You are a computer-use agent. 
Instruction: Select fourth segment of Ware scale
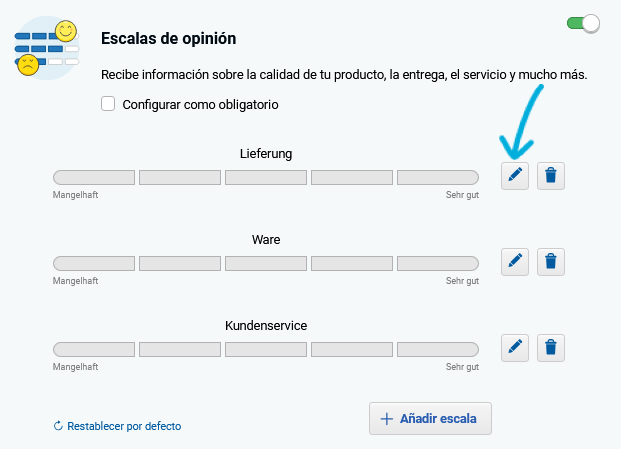coord(352,263)
